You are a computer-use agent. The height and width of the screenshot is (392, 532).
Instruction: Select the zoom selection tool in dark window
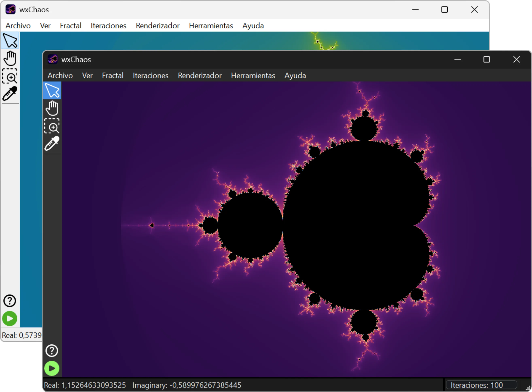pyautogui.click(x=52, y=126)
